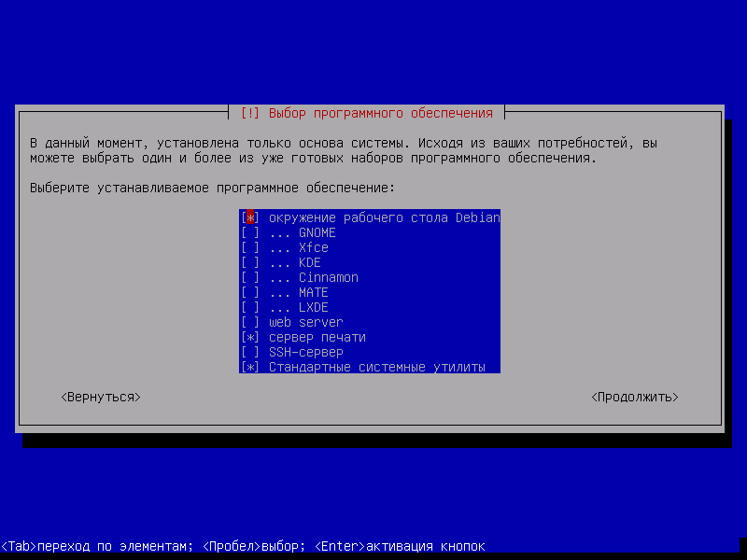This screenshot has height=560, width=747.
Task: Enable the web server checkbox
Action: pyautogui.click(x=250, y=322)
